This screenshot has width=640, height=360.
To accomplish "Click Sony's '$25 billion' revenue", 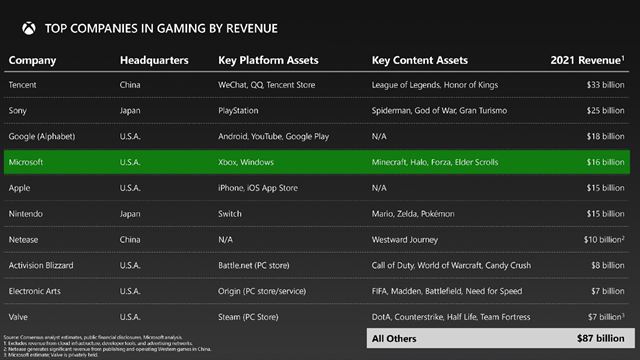I will pos(605,111).
